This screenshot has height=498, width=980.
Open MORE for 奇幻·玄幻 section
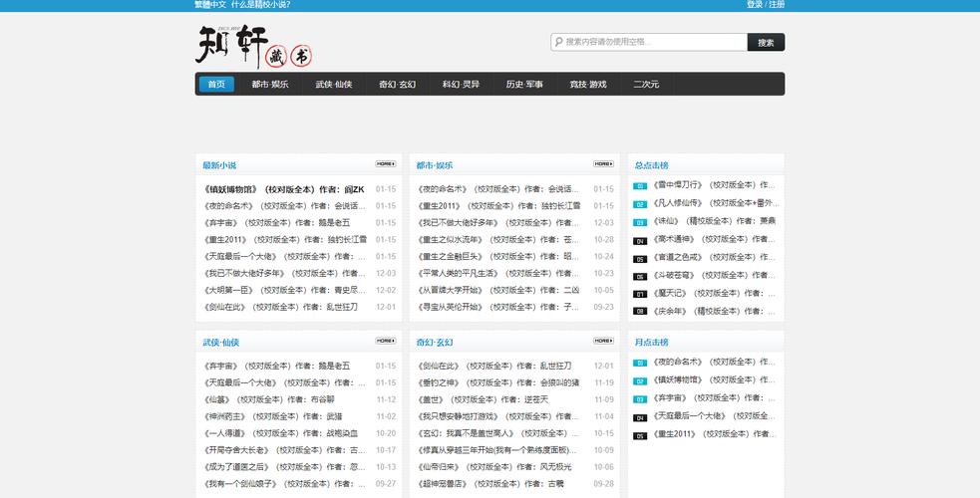(x=603, y=341)
